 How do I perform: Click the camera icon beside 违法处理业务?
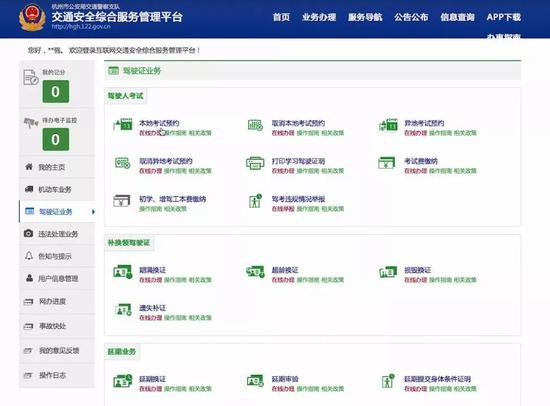tap(28, 233)
